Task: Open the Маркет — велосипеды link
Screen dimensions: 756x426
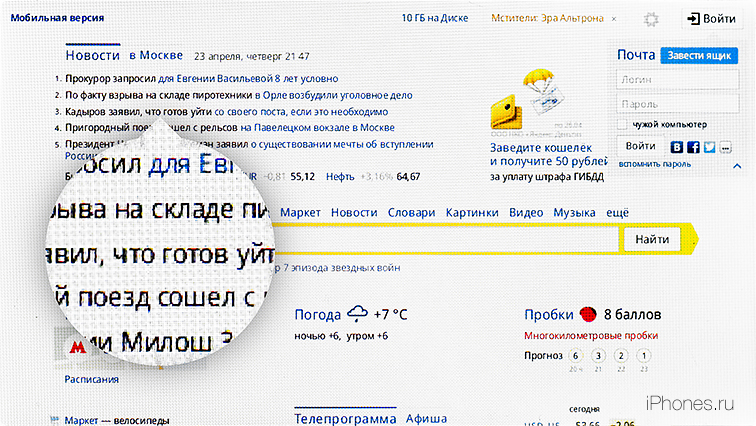Action: (x=117, y=420)
